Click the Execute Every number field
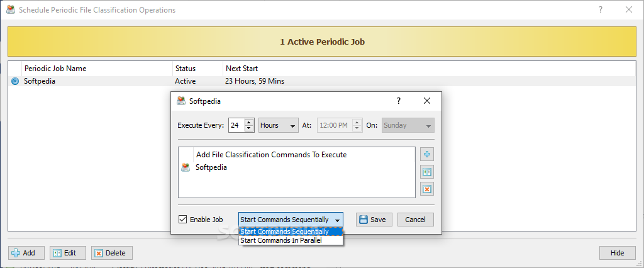The image size is (644, 268). (236, 125)
